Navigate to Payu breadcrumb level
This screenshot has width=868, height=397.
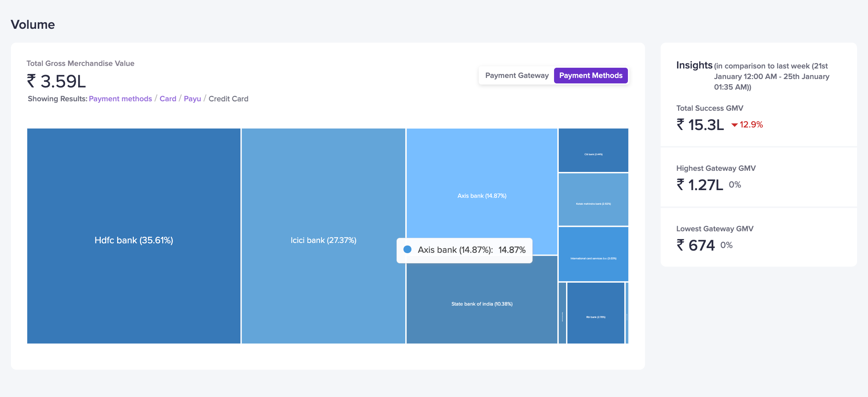click(x=192, y=99)
